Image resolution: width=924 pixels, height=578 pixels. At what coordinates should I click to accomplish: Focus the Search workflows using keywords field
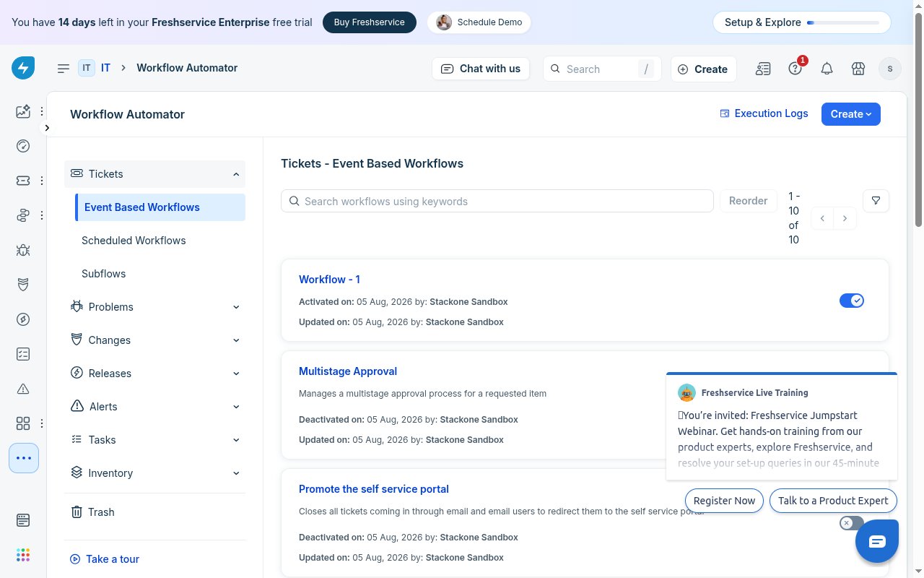497,201
